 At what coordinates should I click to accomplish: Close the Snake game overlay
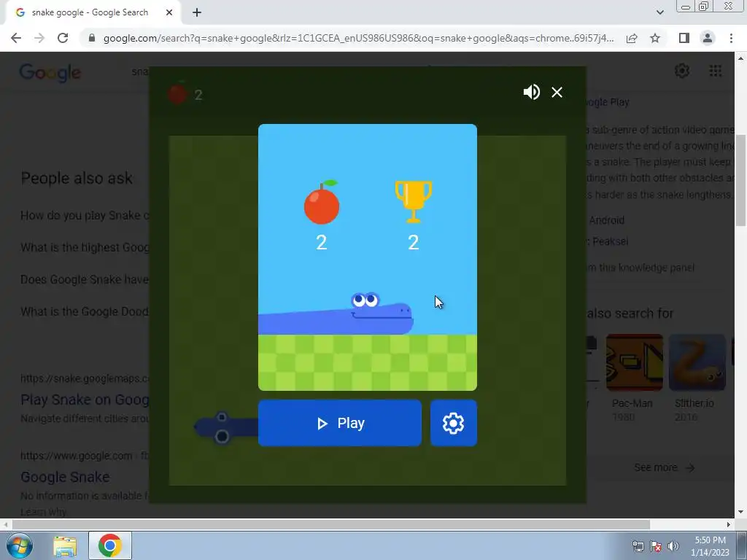(557, 92)
